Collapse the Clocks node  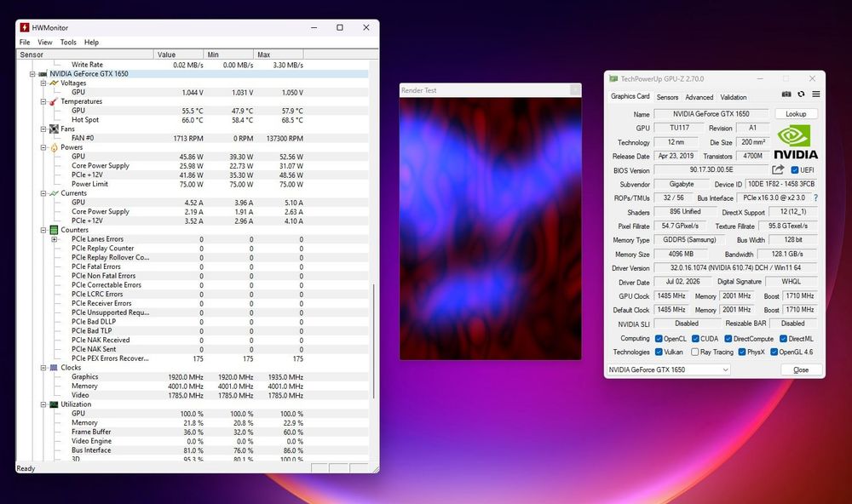click(x=43, y=368)
